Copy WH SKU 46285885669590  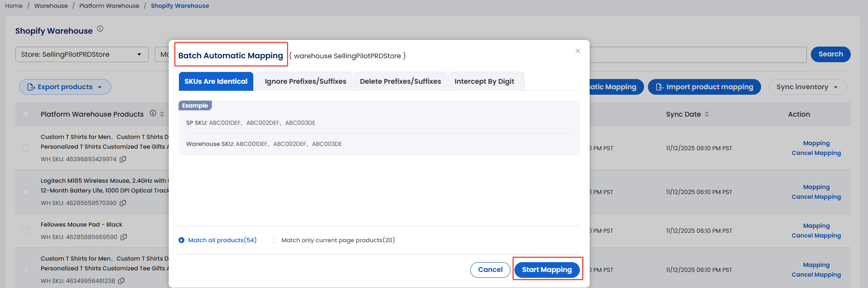coord(124,237)
